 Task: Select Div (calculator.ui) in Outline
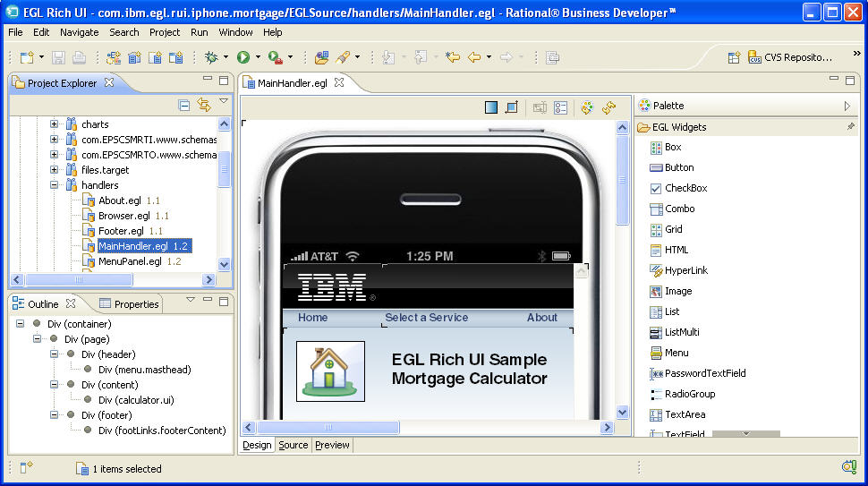click(136, 400)
